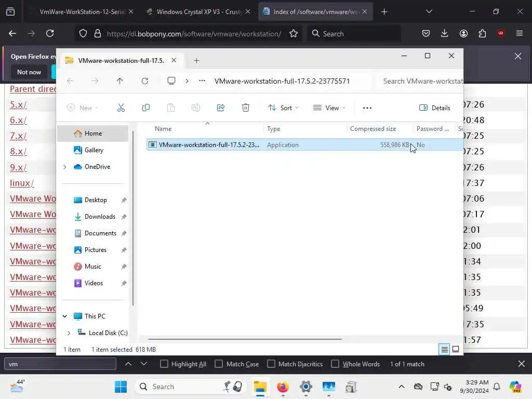Viewport: 532px width, 399px height.
Task: Click the Share icon in Explorer toolbar
Action: point(220,108)
